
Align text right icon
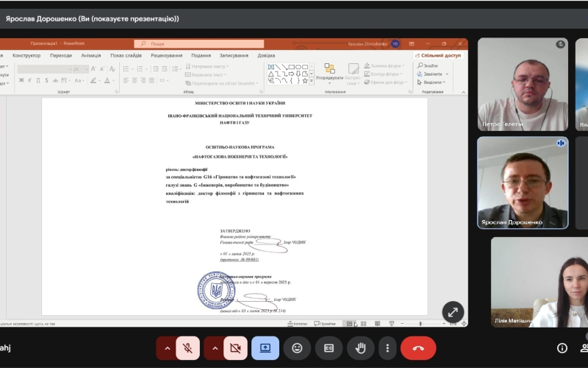tap(143, 80)
